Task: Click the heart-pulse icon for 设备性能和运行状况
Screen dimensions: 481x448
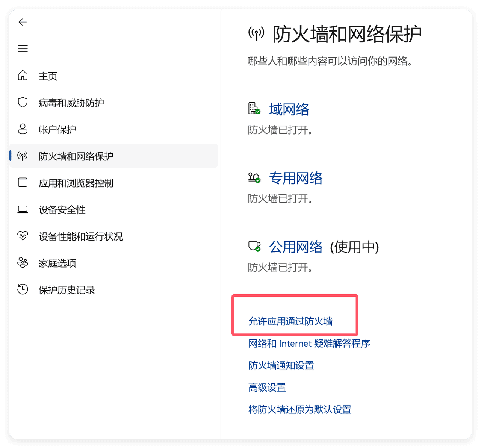Action: point(23,236)
